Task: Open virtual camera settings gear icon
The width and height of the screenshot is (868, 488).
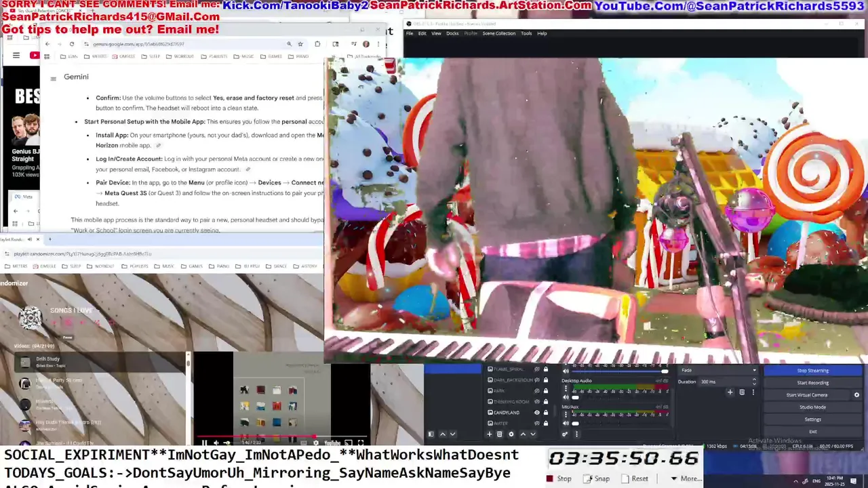Action: pos(856,394)
